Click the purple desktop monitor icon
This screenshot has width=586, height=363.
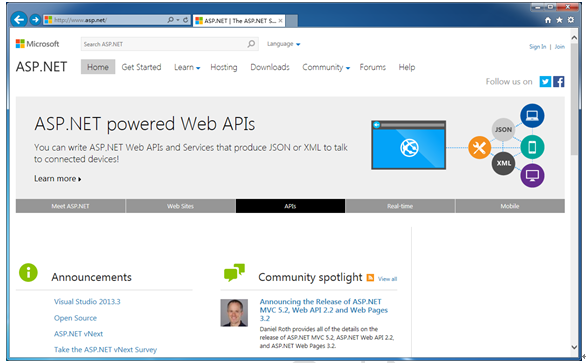532,175
